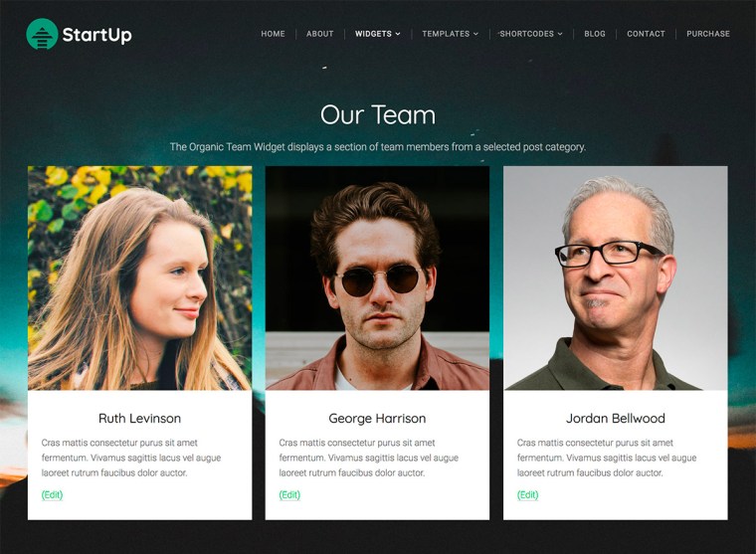Open the Blog menu item
756x554 pixels.
595,34
